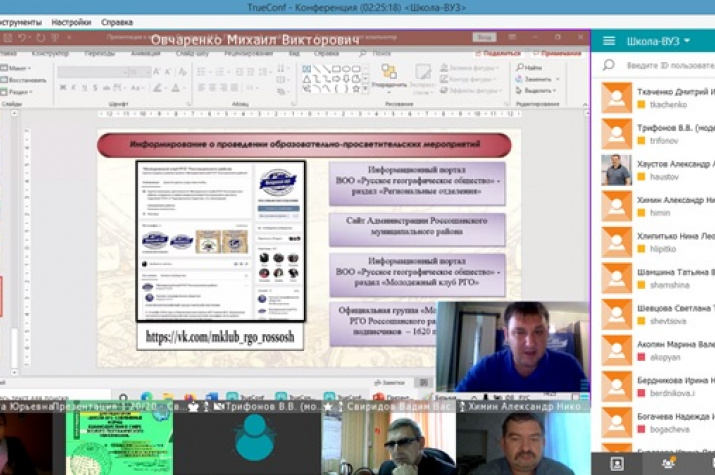Open Выделить dropdown in editing group

coord(536,90)
